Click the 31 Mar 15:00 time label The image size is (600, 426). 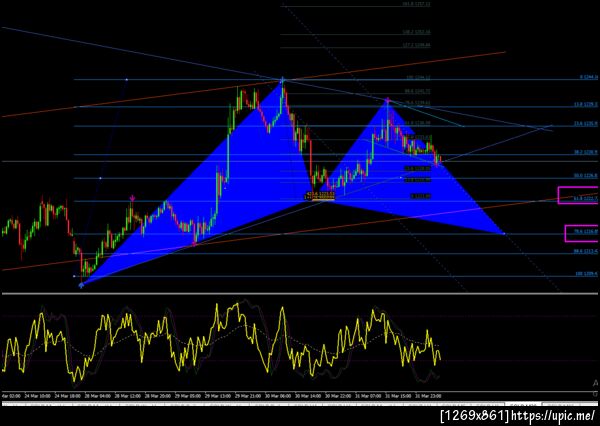[x=398, y=396]
